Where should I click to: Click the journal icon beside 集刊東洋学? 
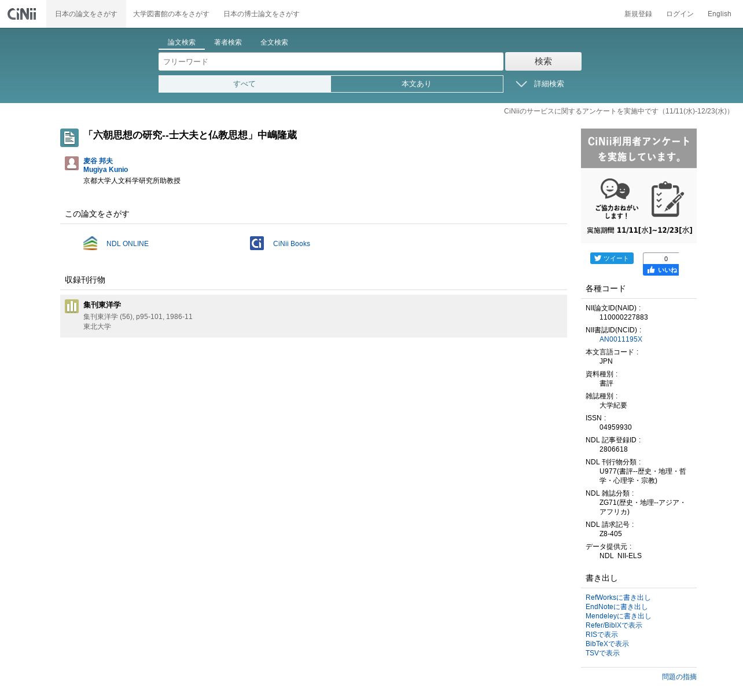click(72, 306)
